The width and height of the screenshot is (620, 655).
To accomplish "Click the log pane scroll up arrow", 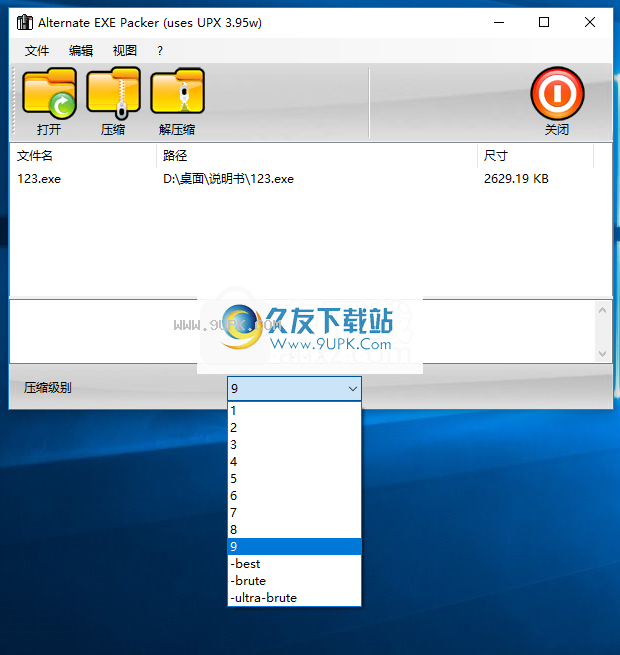I will [x=602, y=310].
